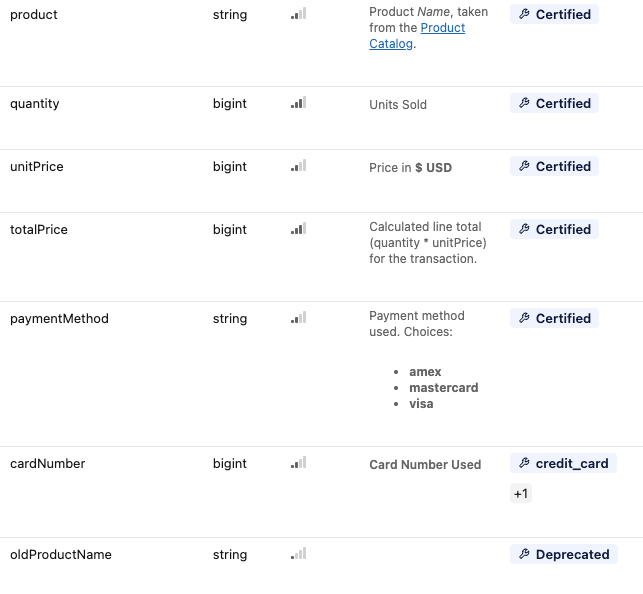Image resolution: width=643 pixels, height=594 pixels.
Task: Click the popularity bars icon in totalPrice row
Action: tap(299, 228)
